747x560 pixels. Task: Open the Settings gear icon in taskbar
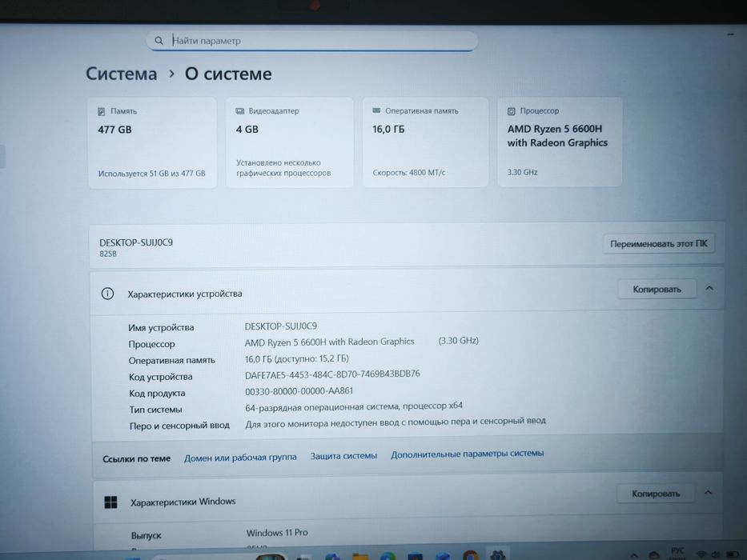498,554
